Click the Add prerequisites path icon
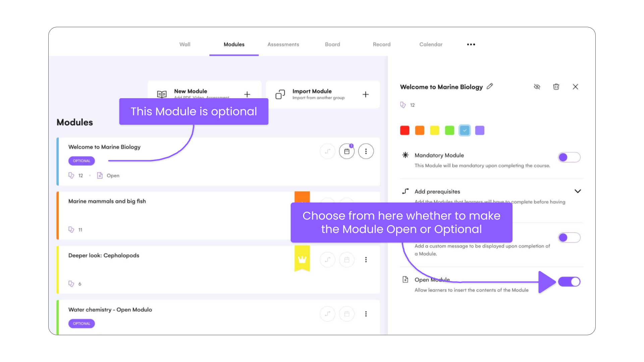Viewport: 644px width, 362px height. [405, 191]
